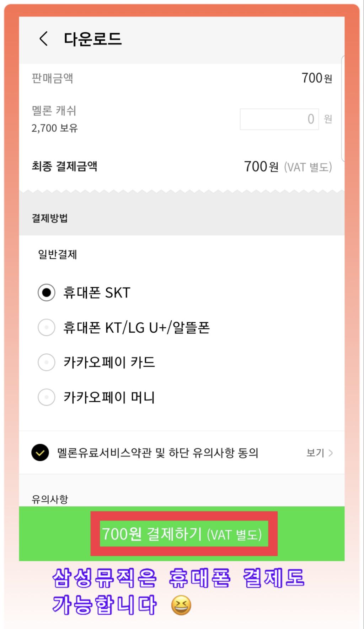364x629 pixels.
Task: Pick the 카카오페이 머니 radio option
Action: pos(47,397)
